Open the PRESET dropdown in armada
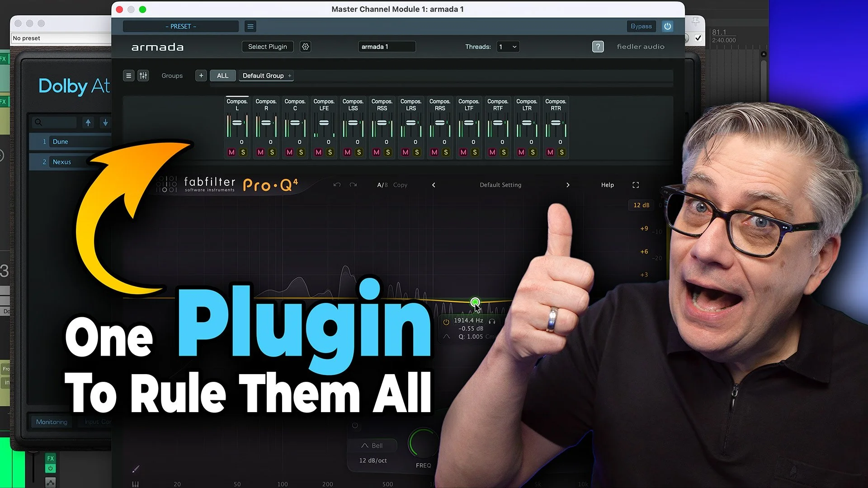The height and width of the screenshot is (488, 868). coord(180,26)
